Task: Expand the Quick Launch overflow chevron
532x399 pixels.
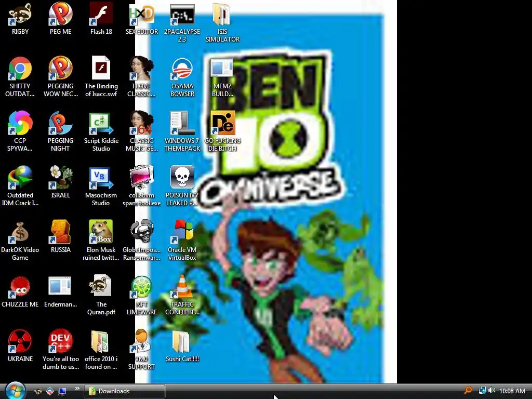Action: click(77, 389)
